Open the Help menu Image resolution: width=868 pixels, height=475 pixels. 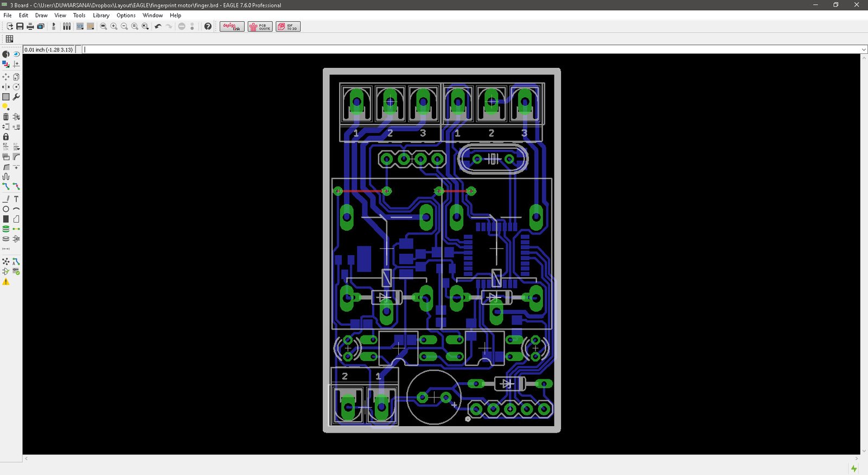pyautogui.click(x=175, y=15)
